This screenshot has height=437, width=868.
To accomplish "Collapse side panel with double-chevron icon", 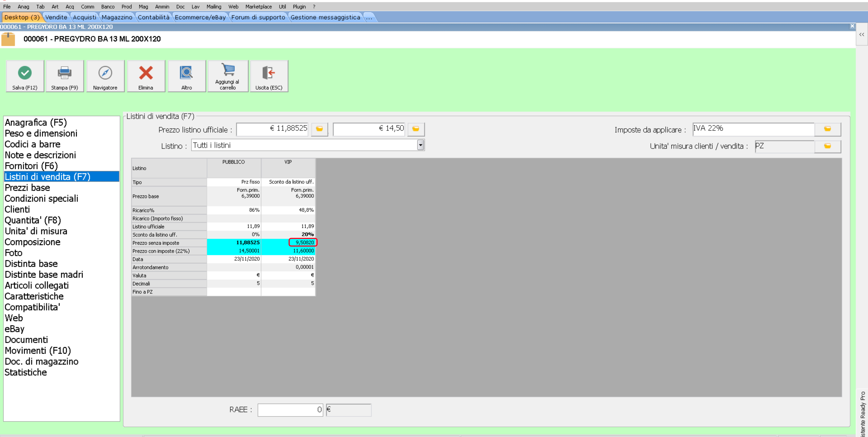I will (x=862, y=34).
